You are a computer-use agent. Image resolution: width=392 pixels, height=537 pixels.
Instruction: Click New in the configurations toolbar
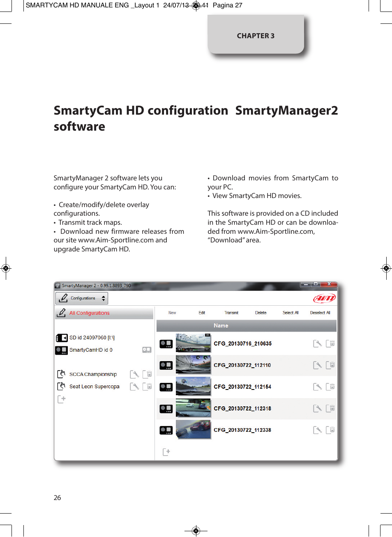pos(172,313)
